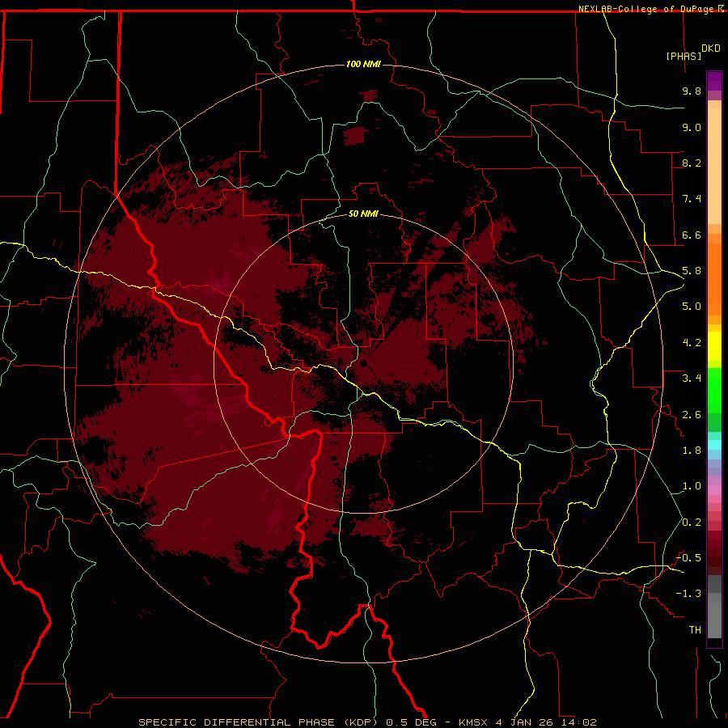Select the gray segment of the color bar
The image size is (728, 728).
[714, 607]
